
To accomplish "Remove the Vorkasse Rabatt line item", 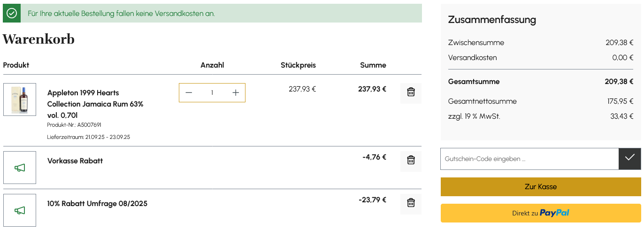I will pyautogui.click(x=411, y=161).
